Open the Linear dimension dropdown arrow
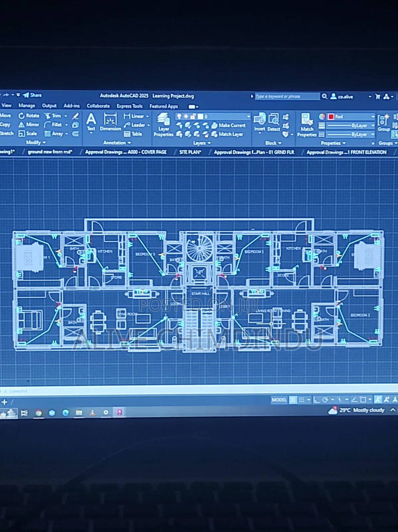This screenshot has width=398, height=532. [x=147, y=116]
